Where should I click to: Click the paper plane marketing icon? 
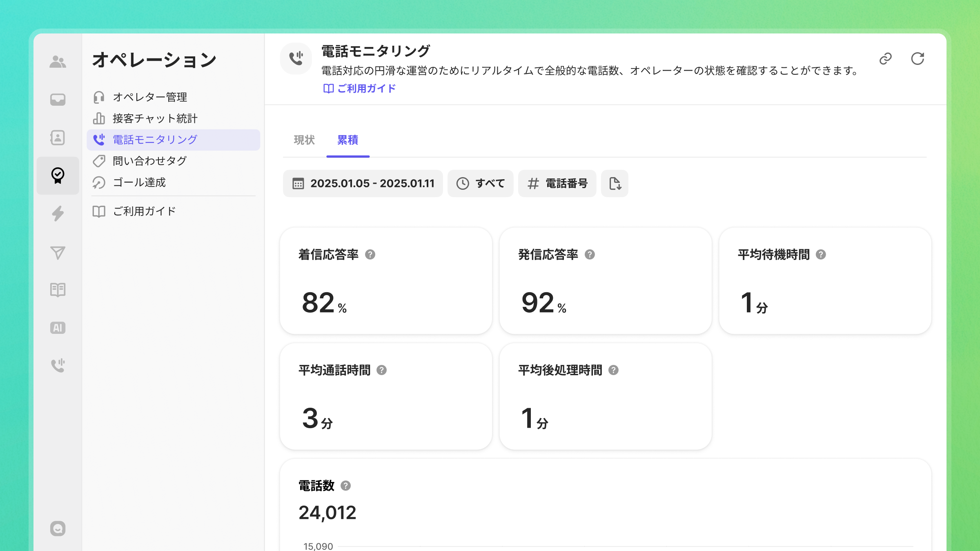pyautogui.click(x=58, y=253)
